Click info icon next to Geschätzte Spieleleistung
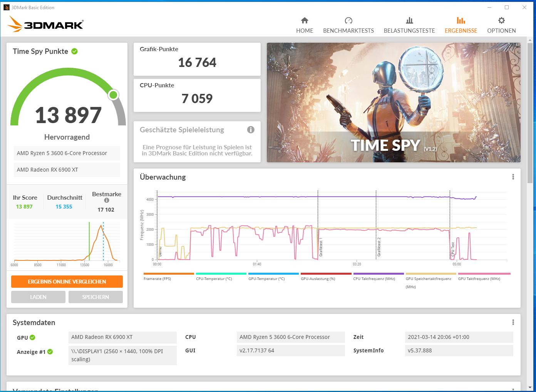Screen dimensions: 536x392 [251, 130]
